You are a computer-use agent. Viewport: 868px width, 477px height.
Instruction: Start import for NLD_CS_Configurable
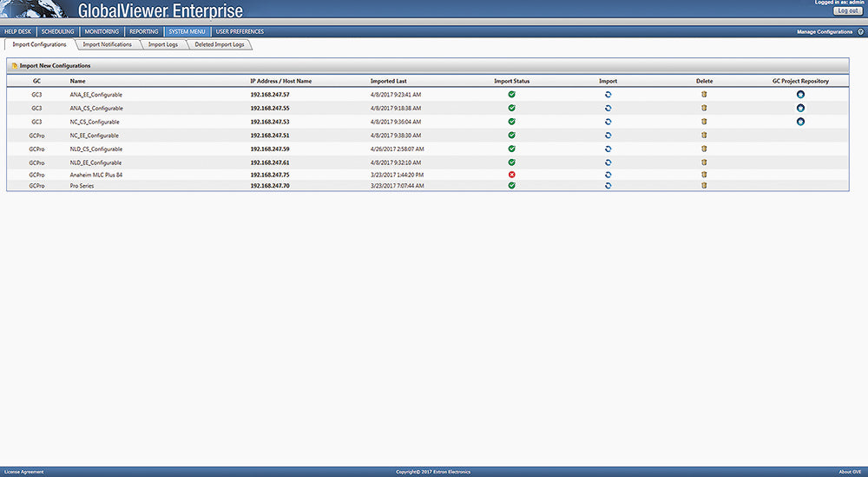pyautogui.click(x=608, y=149)
